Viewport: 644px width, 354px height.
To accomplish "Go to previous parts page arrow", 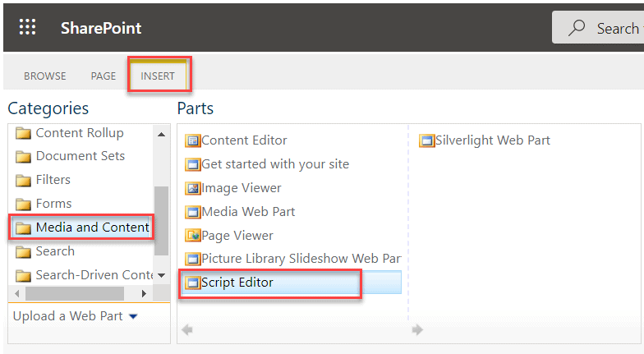I will [187, 329].
